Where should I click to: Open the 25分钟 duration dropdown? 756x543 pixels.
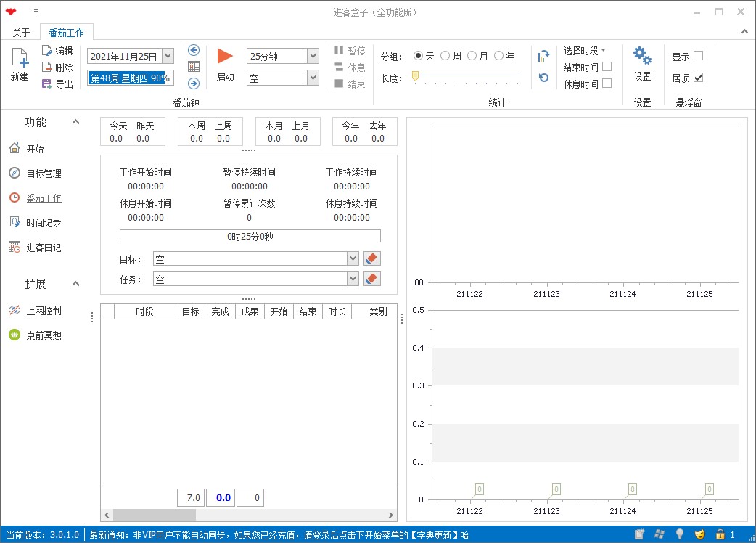(x=313, y=56)
